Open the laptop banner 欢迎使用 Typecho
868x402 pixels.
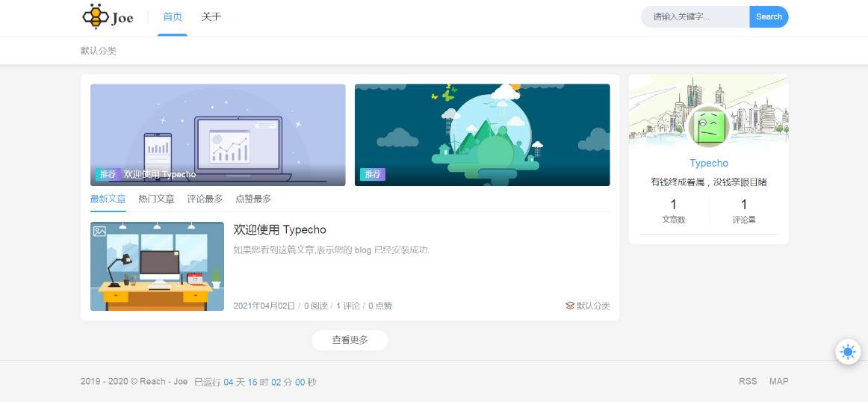[217, 135]
